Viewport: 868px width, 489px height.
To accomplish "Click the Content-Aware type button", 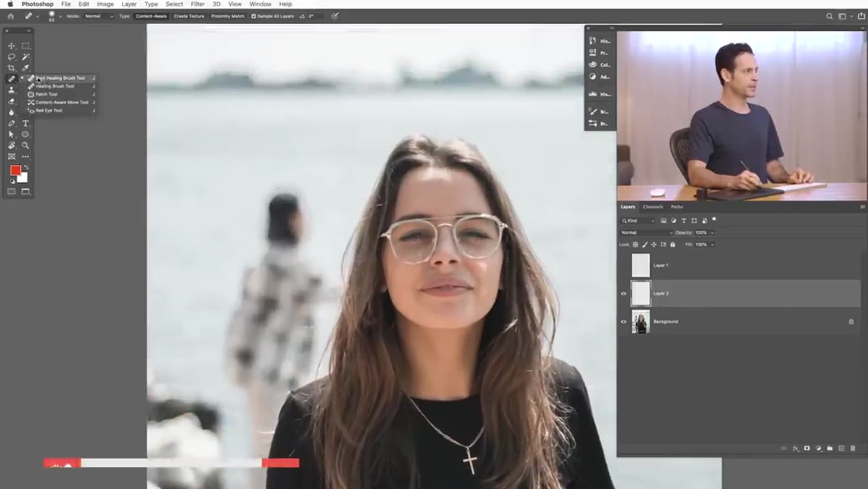I will click(x=151, y=16).
